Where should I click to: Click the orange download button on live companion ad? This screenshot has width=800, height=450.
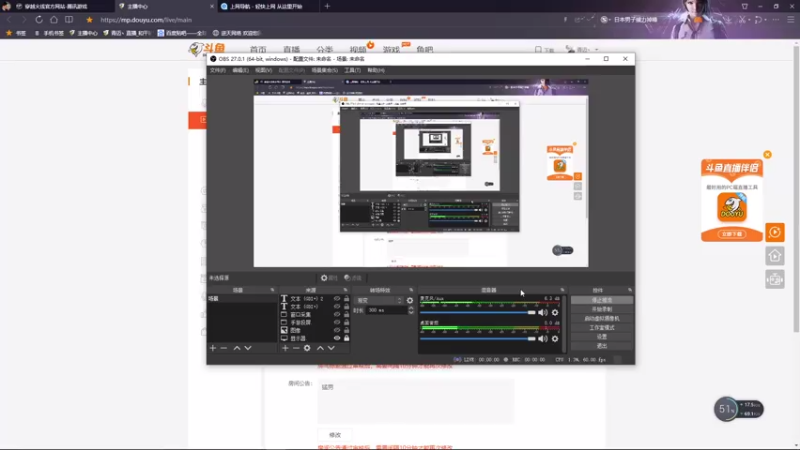tap(732, 234)
